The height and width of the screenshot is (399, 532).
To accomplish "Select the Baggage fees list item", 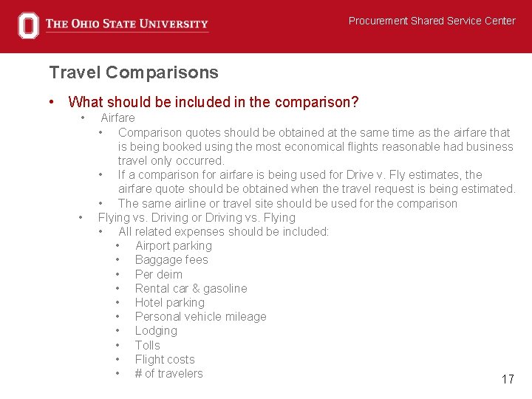I will pyautogui.click(x=171, y=259).
